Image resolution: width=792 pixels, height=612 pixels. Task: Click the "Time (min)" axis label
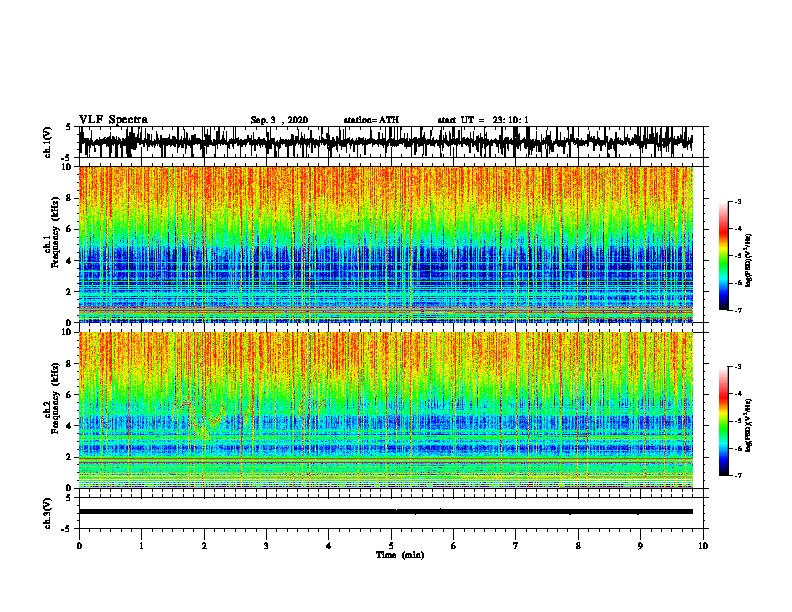[400, 555]
